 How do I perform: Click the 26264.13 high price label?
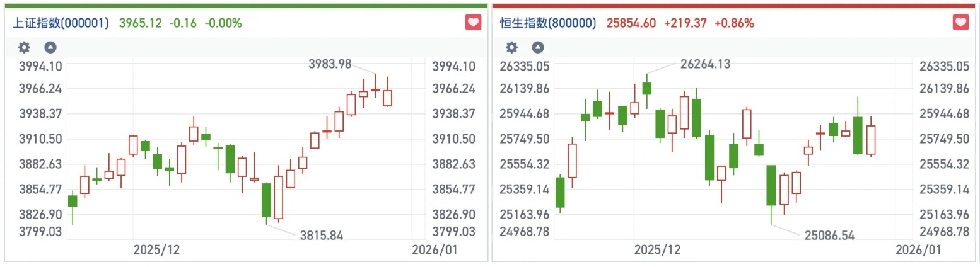pyautogui.click(x=706, y=64)
